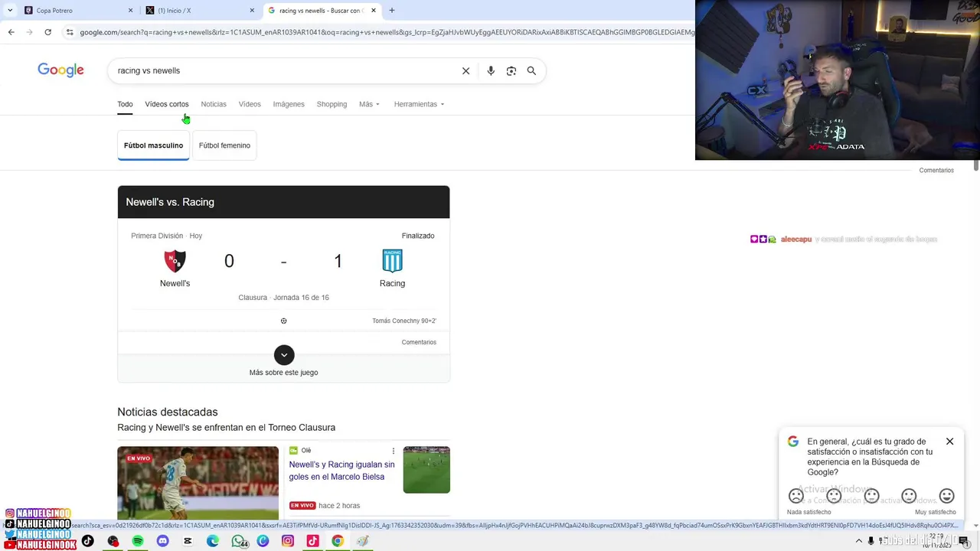Select the Fútbol masculino tab

pyautogui.click(x=153, y=145)
